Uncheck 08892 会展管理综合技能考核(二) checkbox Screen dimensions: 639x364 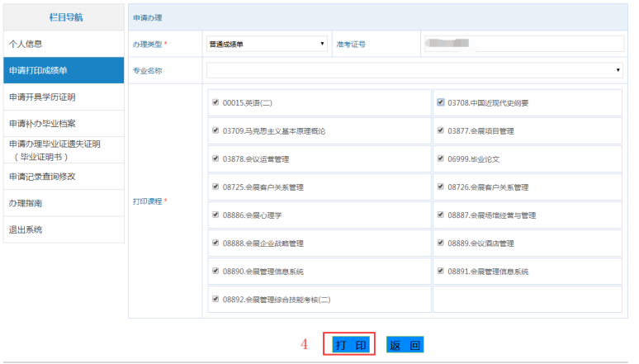click(x=215, y=300)
